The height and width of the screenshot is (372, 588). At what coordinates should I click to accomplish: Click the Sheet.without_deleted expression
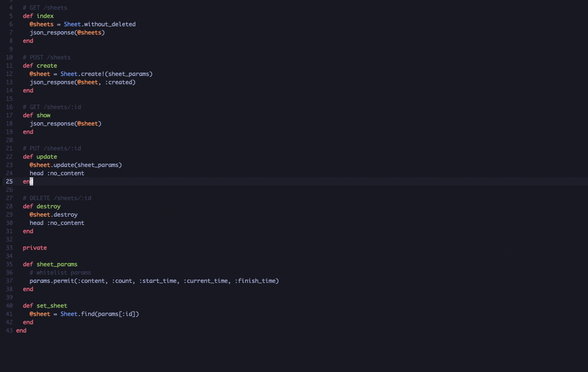click(99, 24)
